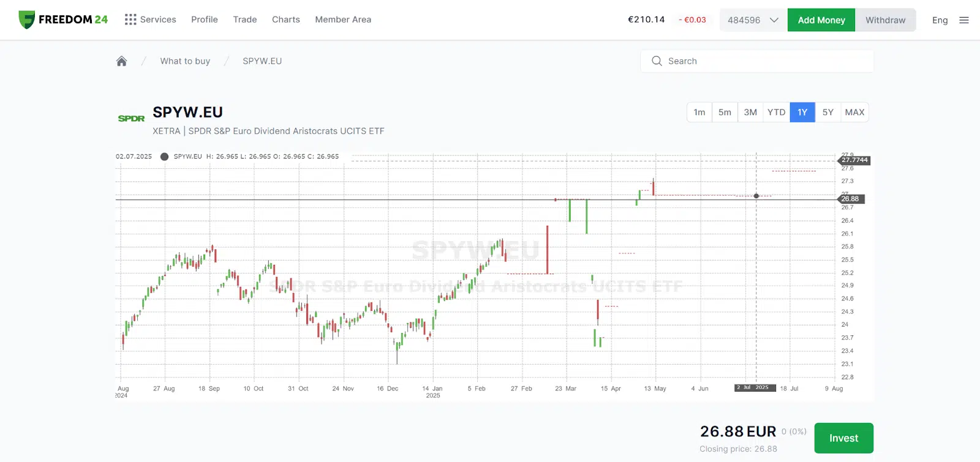Select the 3M chart range
This screenshot has height=462, width=980.
click(750, 112)
